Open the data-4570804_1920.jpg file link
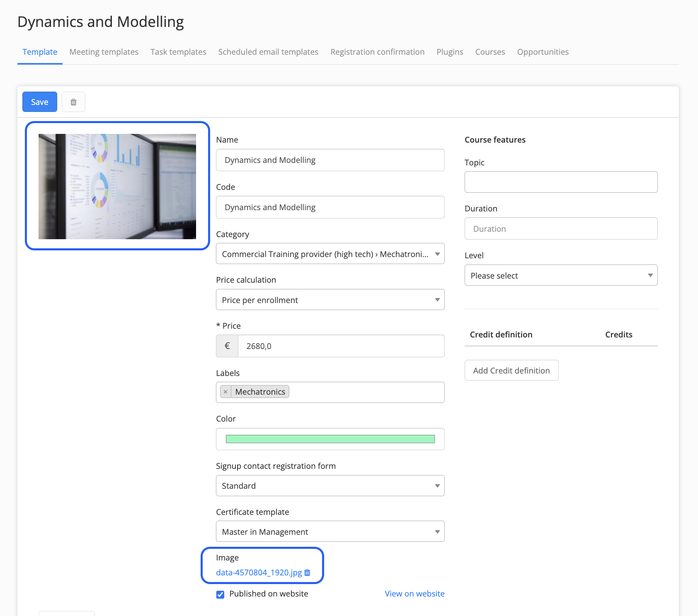This screenshot has height=616, width=698. tap(259, 572)
